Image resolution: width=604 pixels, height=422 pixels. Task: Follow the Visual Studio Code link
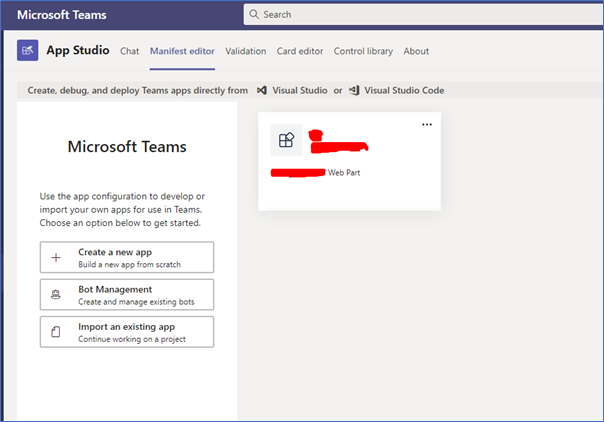point(404,90)
